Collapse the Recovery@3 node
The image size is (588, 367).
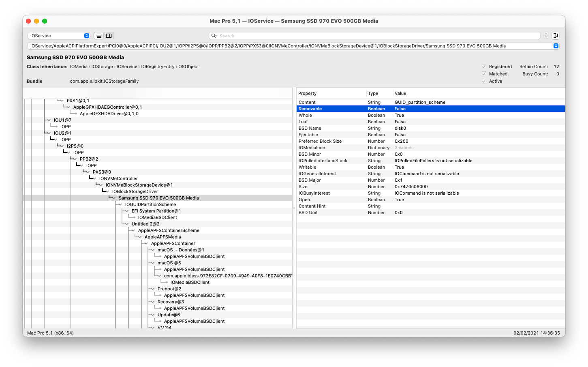pyautogui.click(x=153, y=302)
